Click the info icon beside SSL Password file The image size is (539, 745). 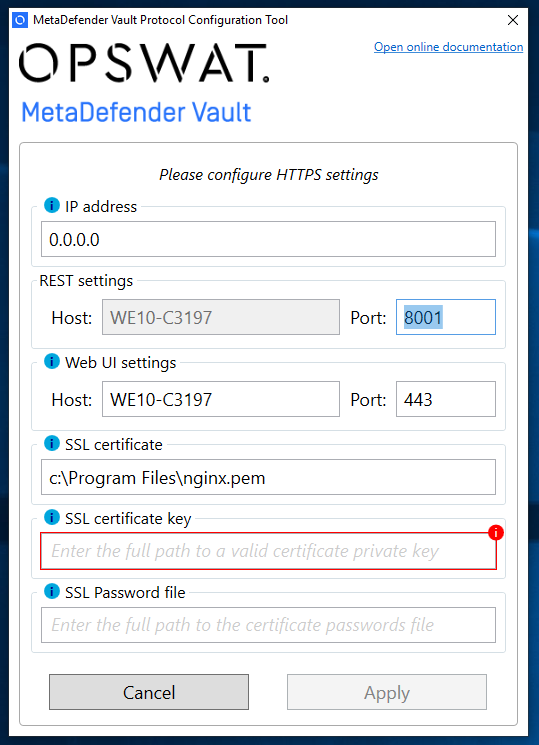(52, 592)
